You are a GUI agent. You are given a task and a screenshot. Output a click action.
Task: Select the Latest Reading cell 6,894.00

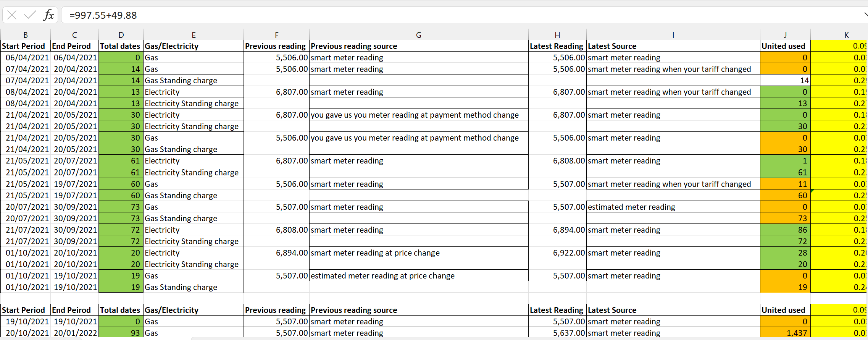click(557, 230)
